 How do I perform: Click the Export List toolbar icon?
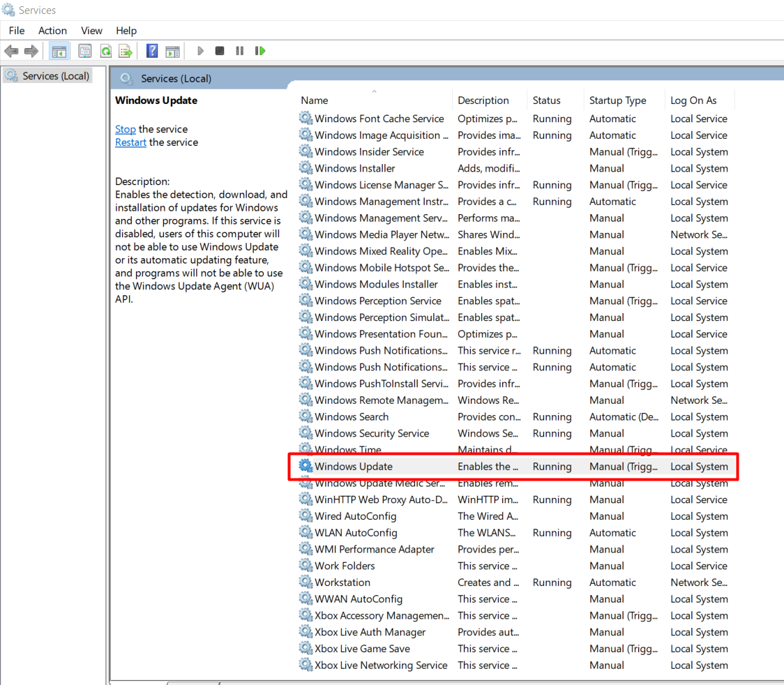point(126,51)
